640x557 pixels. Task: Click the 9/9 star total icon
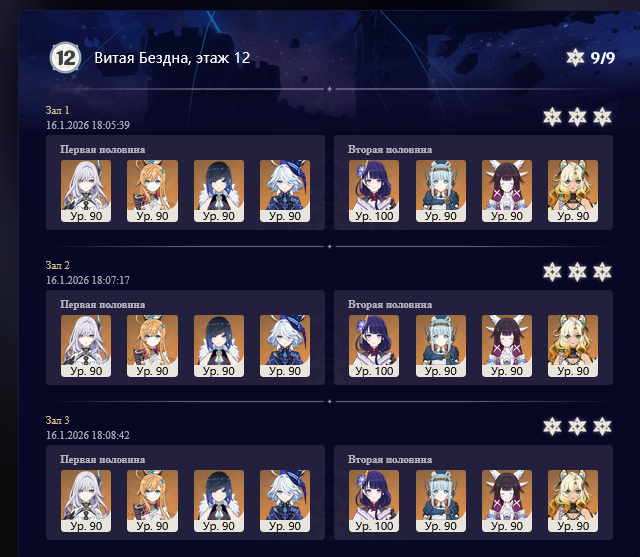coord(575,58)
